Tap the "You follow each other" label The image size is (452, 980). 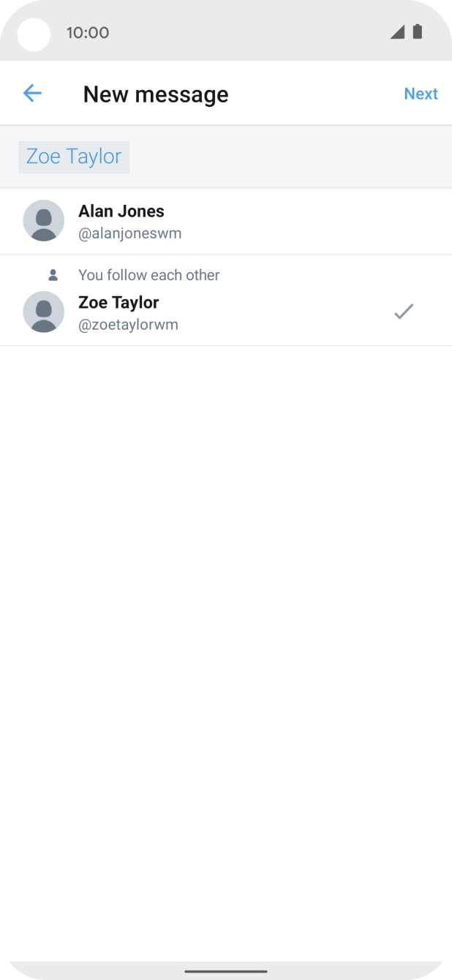[149, 275]
